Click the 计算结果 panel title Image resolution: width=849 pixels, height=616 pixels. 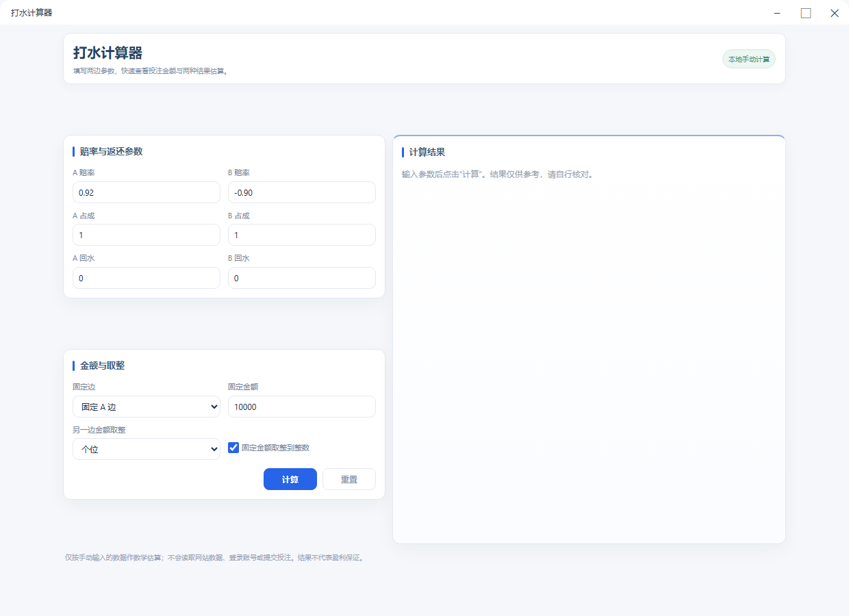point(427,152)
